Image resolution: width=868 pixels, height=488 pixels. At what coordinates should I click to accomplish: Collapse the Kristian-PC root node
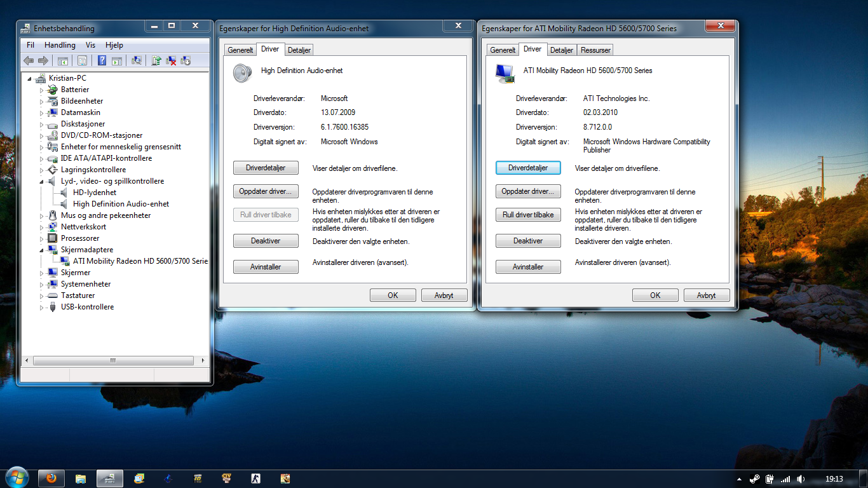[x=30, y=78]
